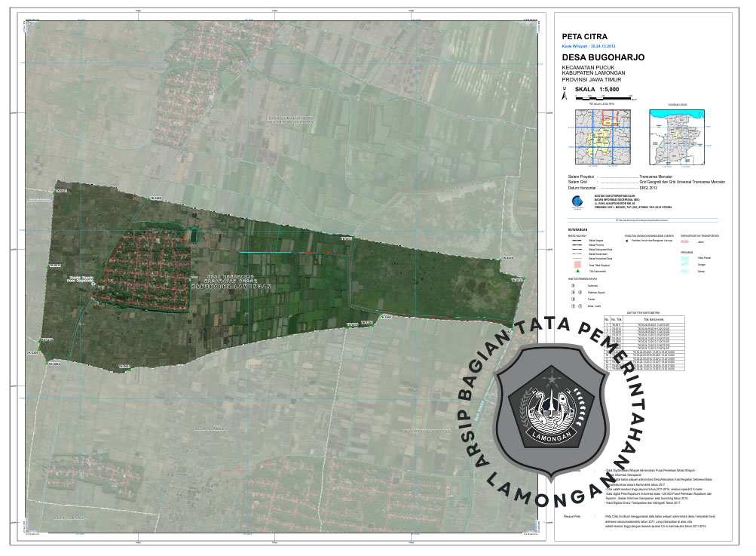Viewport: 756px width, 556px height.
Task: Click the Garis Pantai legend symbol
Action: click(685, 258)
